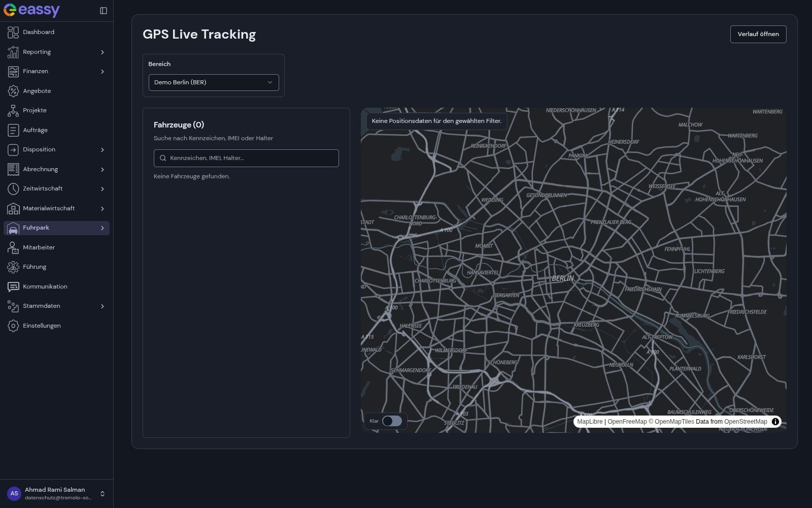Open Kommunikation section

coord(56,287)
